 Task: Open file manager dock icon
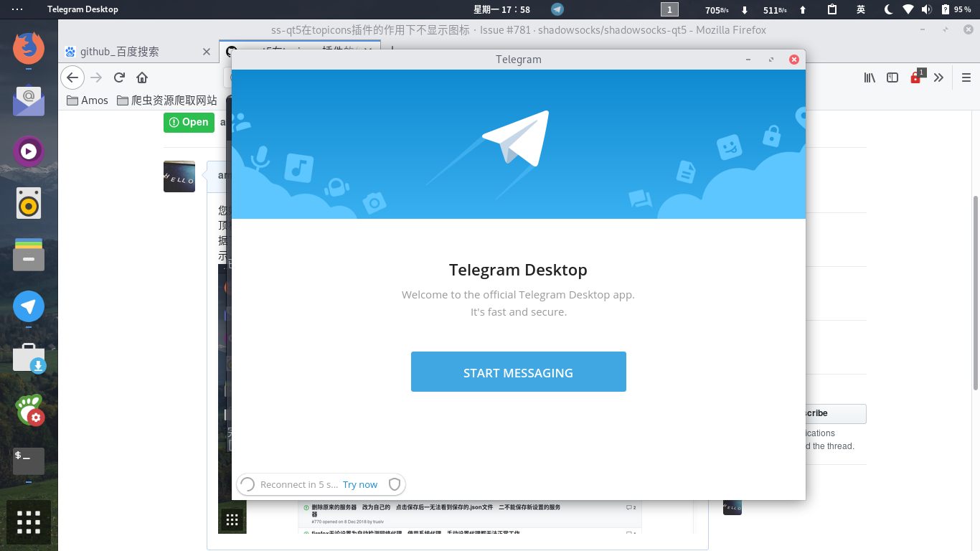pos(29,255)
